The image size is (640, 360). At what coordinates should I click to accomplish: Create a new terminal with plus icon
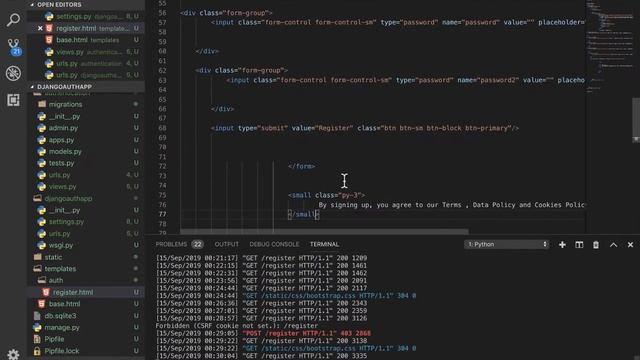click(x=562, y=244)
